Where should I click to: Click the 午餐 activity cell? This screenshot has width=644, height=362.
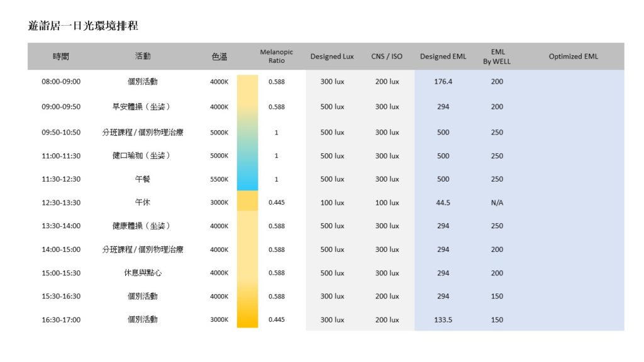point(143,179)
